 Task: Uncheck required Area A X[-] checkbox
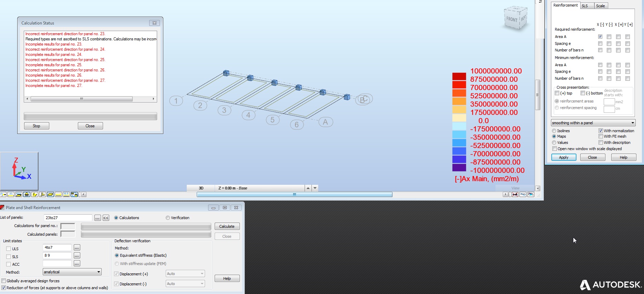click(600, 37)
